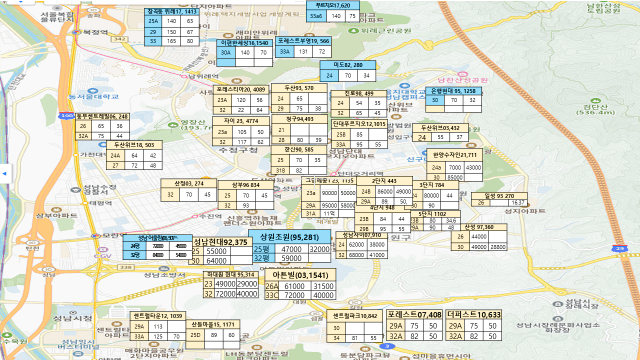Image resolution: width=640 pixels, height=360 pixels.
Task: Select the 동서울대학교 university marker icon
Action: click(x=93, y=91)
